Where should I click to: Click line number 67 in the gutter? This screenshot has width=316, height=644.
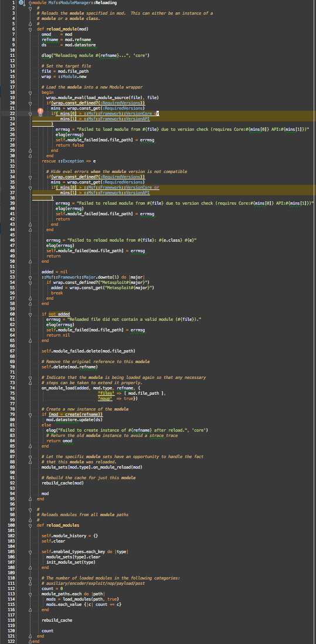point(13,351)
